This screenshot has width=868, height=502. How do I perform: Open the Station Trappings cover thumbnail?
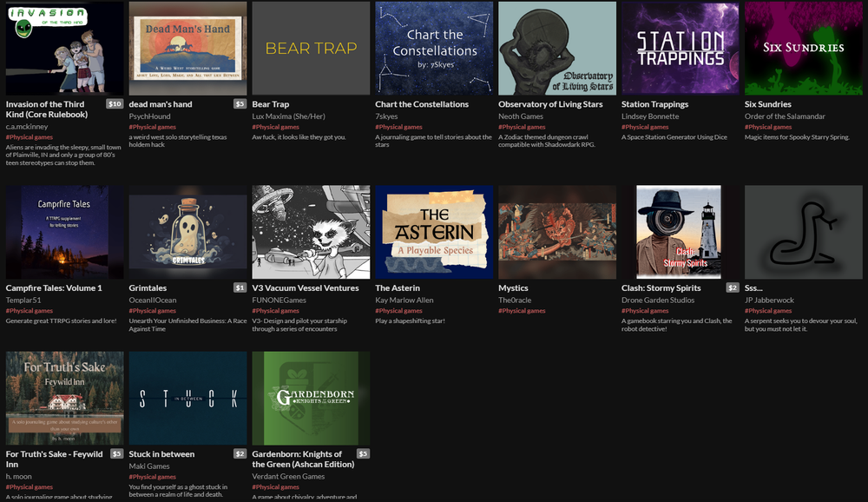681,49
